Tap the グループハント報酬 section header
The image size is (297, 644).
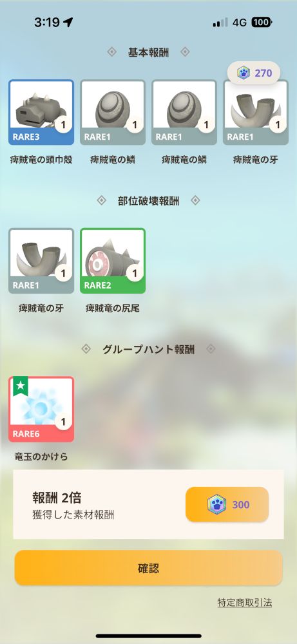[x=148, y=350]
